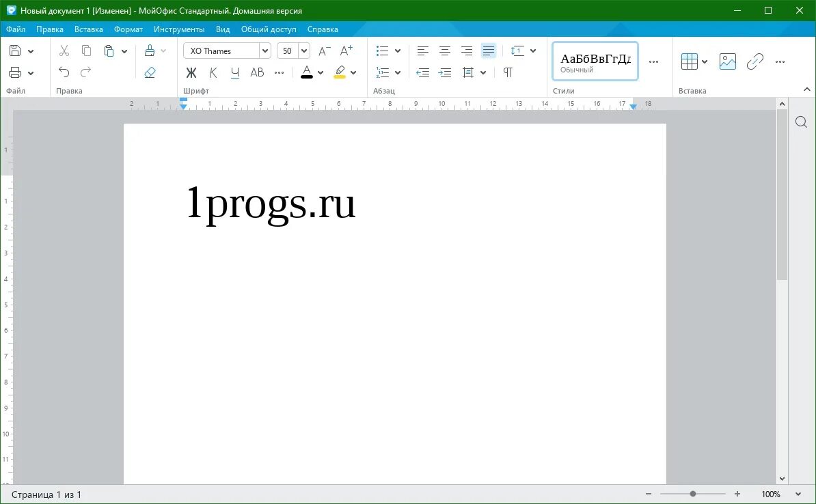Screen dimensions: 816x504
Task: Click the line spacing icon
Action: (517, 51)
